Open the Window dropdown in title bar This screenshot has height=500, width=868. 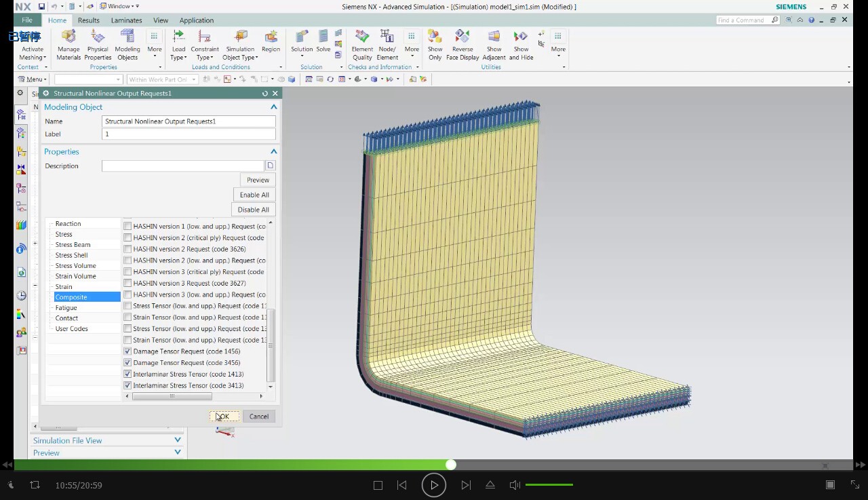(119, 6)
